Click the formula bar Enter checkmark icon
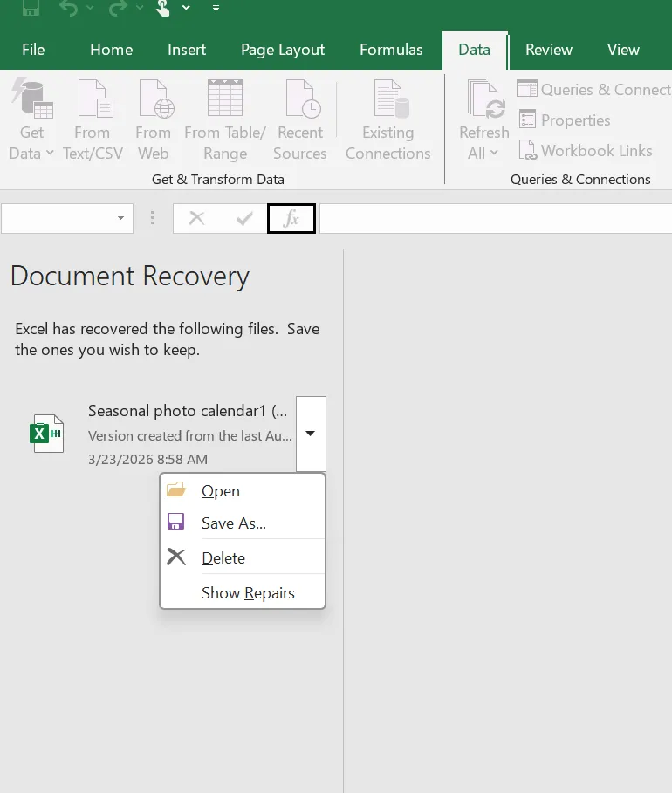The width and height of the screenshot is (672, 793). tap(244, 218)
